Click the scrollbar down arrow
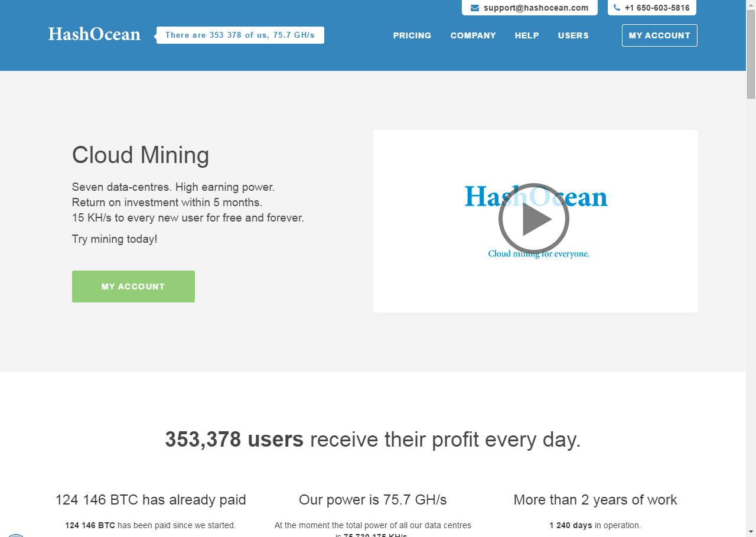The width and height of the screenshot is (756, 537). [751, 532]
